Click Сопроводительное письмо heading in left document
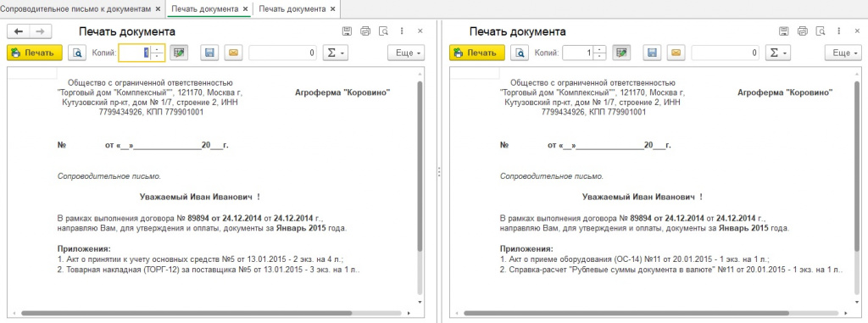The width and height of the screenshot is (868, 323). coord(109,176)
